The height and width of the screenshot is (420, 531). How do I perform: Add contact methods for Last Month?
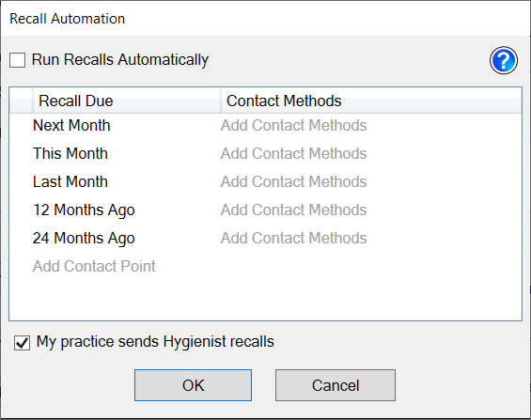click(293, 181)
